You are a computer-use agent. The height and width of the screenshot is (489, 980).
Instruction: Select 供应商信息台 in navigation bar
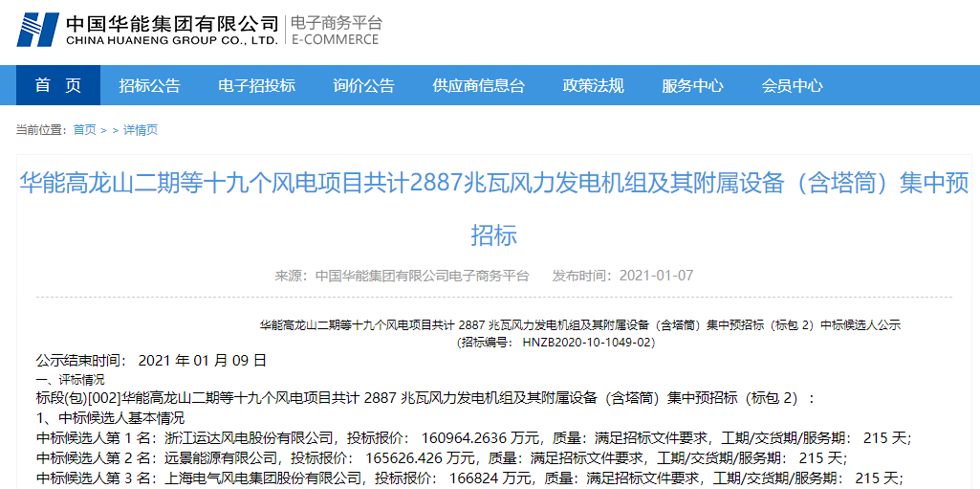click(478, 85)
